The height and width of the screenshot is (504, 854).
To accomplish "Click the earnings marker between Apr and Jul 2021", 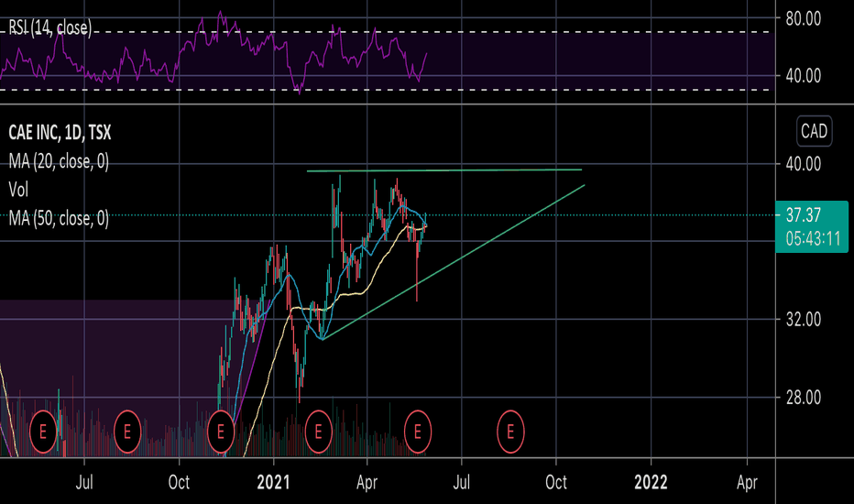I will (x=418, y=433).
